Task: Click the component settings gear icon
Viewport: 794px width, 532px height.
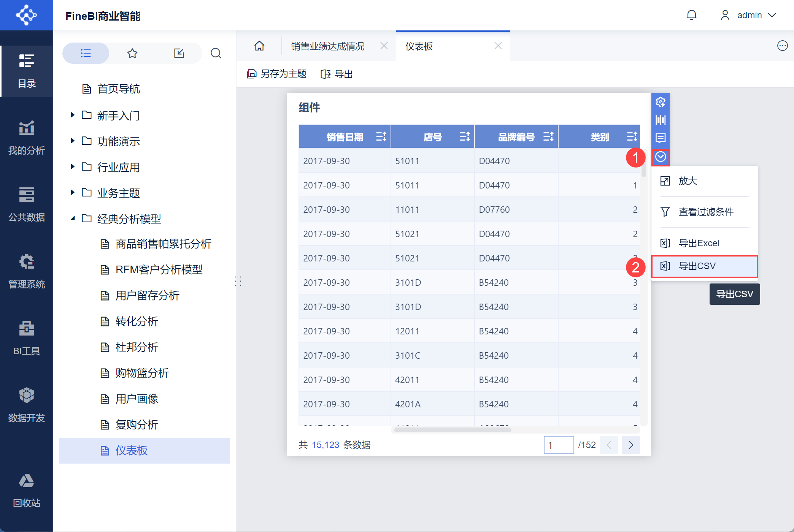Action: click(661, 102)
